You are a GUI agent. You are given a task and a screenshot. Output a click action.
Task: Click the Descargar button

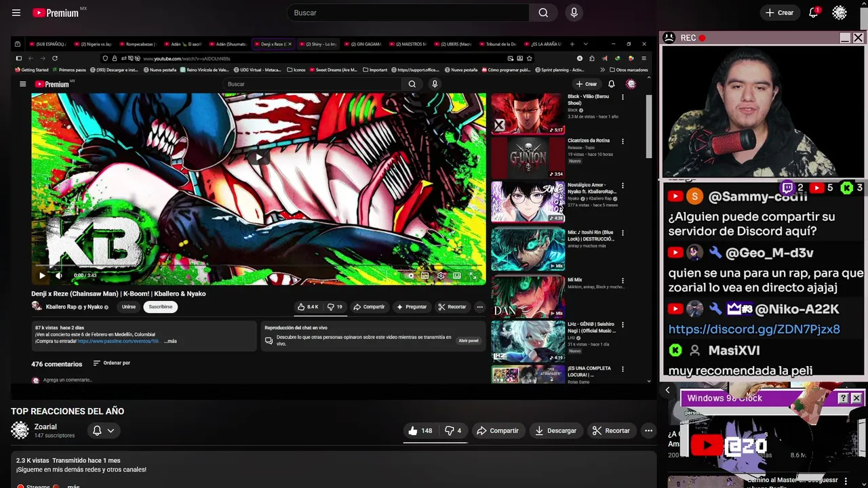tap(555, 430)
